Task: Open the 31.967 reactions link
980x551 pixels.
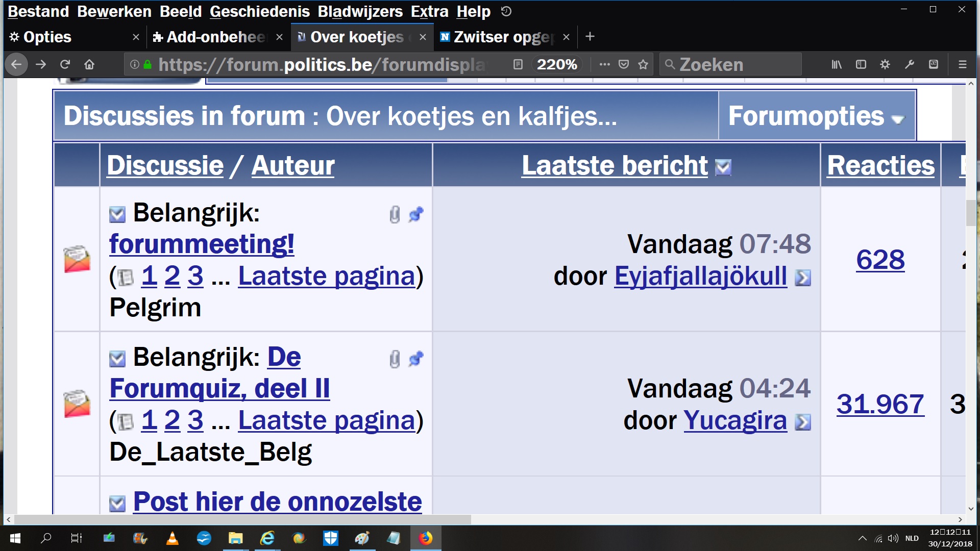Action: click(880, 404)
